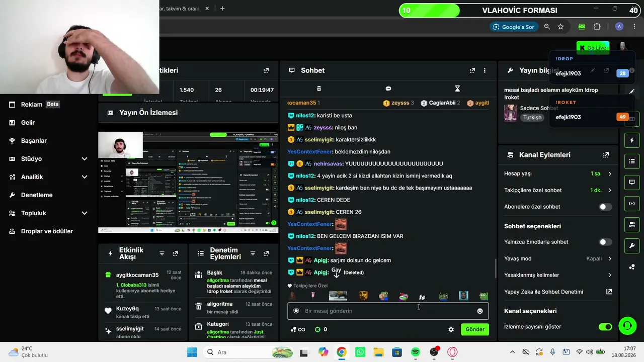Click Google'a Sor button in address bar
The height and width of the screenshot is (362, 644).
[514, 27]
